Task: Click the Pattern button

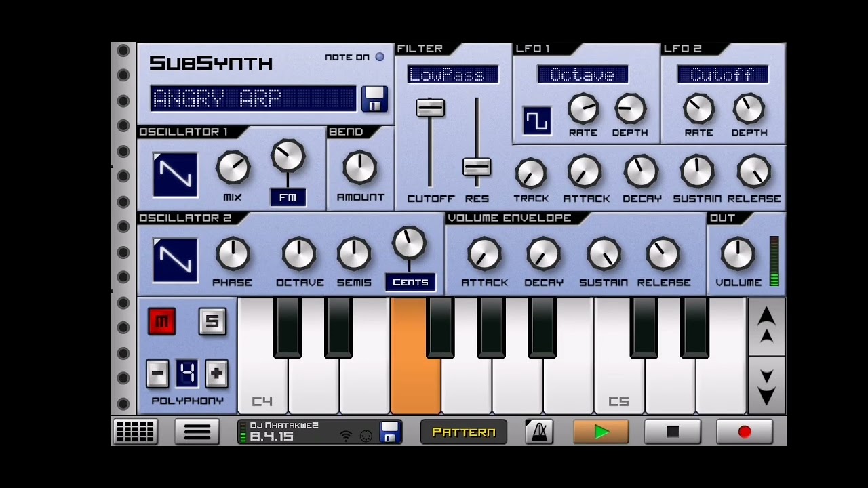Action: (x=464, y=432)
